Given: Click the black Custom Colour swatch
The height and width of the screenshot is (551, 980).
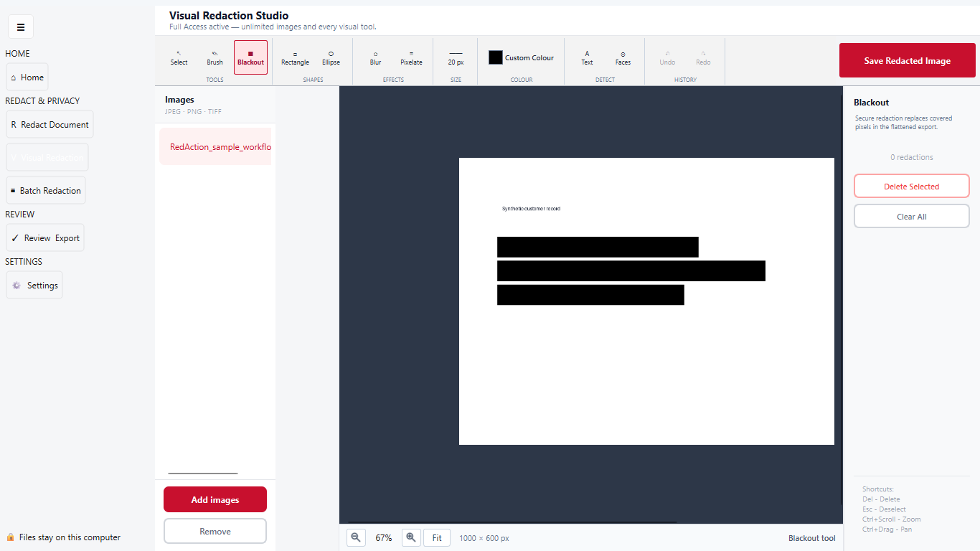Looking at the screenshot, I should point(496,57).
